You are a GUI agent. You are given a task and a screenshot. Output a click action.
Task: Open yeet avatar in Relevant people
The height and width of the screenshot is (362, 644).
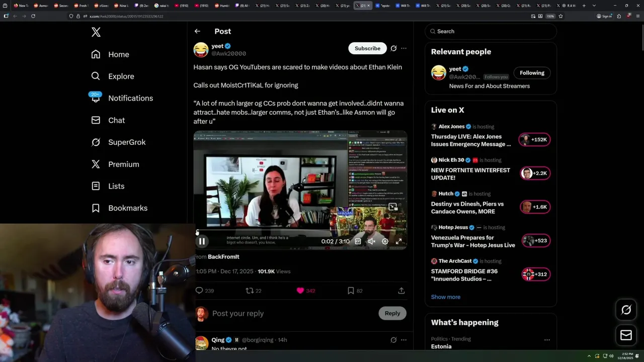point(439,73)
